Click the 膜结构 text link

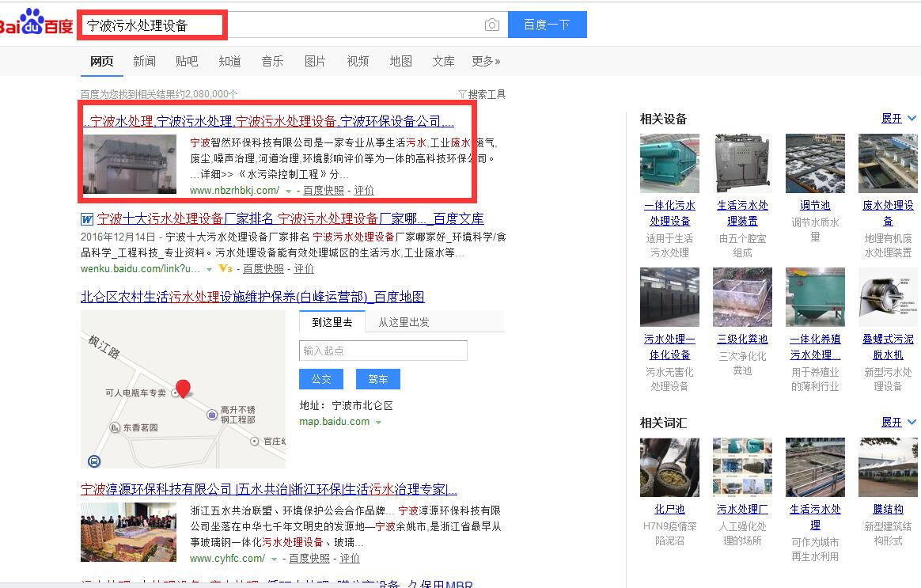point(888,510)
